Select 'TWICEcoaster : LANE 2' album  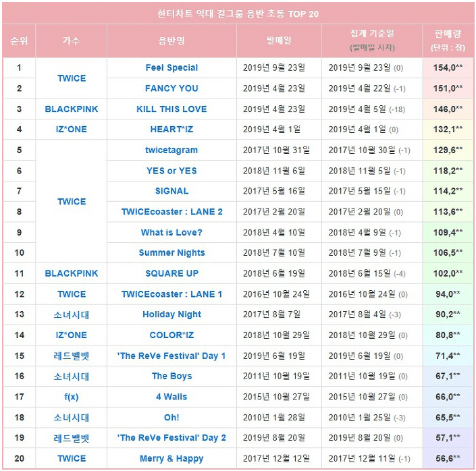click(171, 211)
